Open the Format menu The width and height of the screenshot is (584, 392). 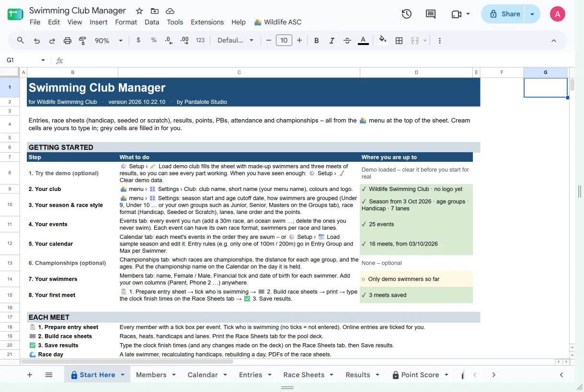tap(126, 22)
